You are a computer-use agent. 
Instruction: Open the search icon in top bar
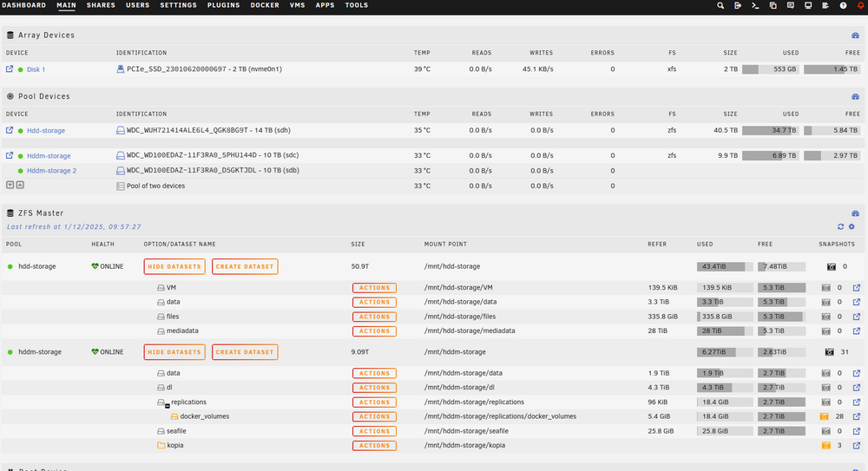point(720,5)
